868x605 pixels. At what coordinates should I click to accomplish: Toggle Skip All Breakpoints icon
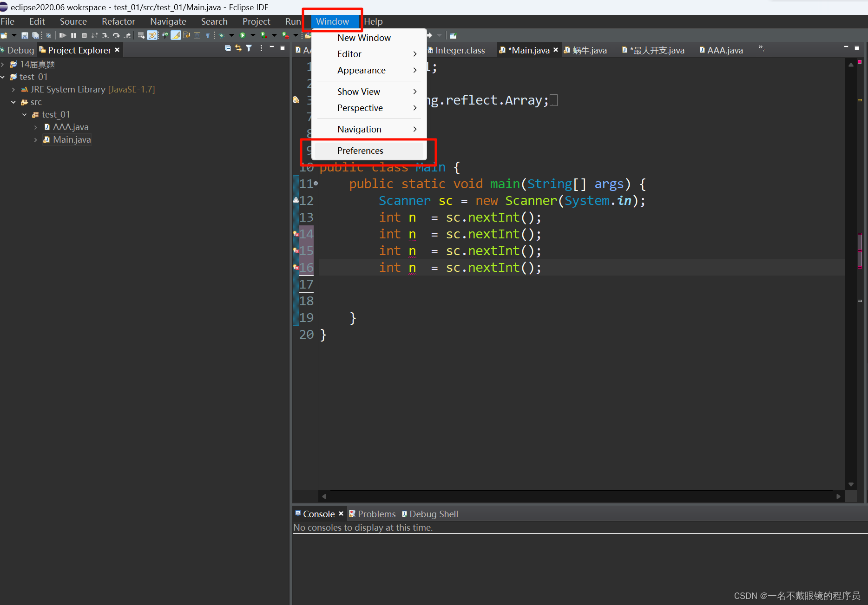point(48,35)
